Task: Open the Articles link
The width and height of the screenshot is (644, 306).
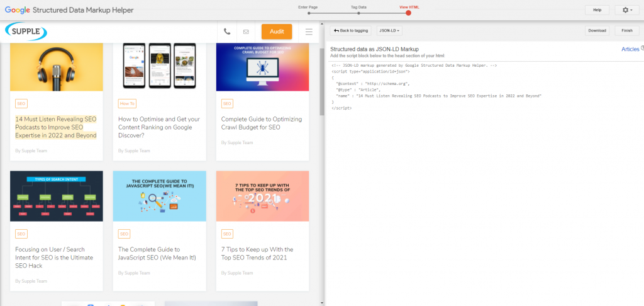Action: point(630,49)
